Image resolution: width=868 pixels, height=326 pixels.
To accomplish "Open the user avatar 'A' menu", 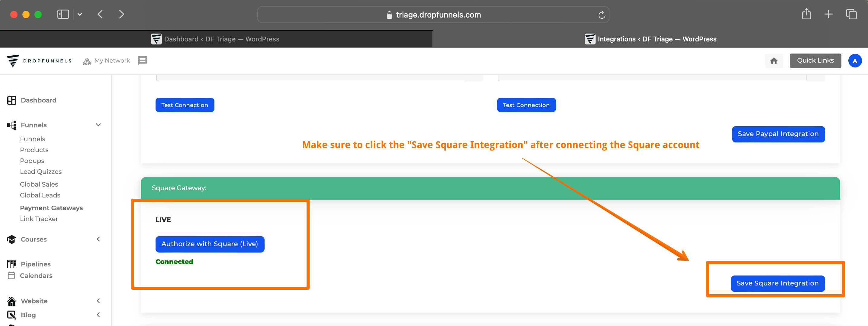I will click(x=854, y=61).
